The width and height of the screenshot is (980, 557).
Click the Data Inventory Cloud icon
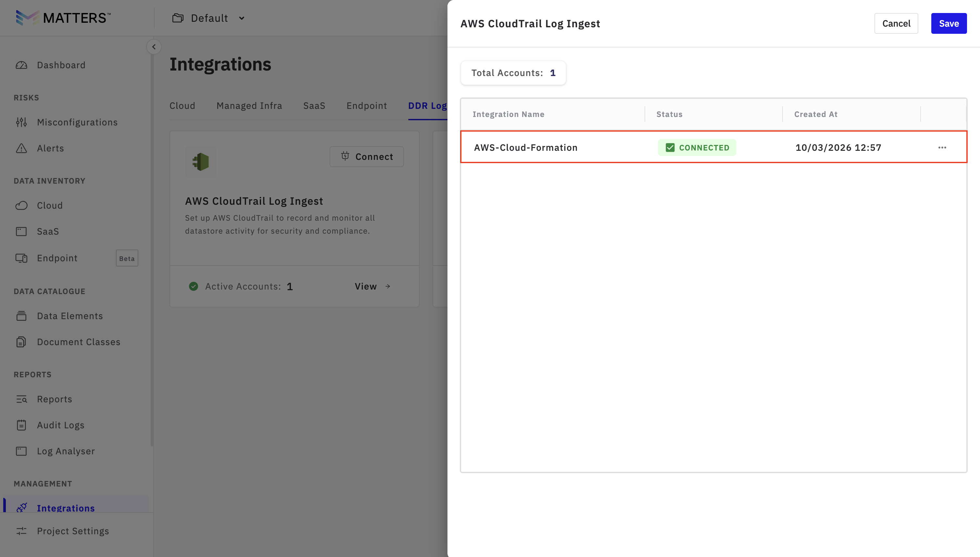[21, 205]
